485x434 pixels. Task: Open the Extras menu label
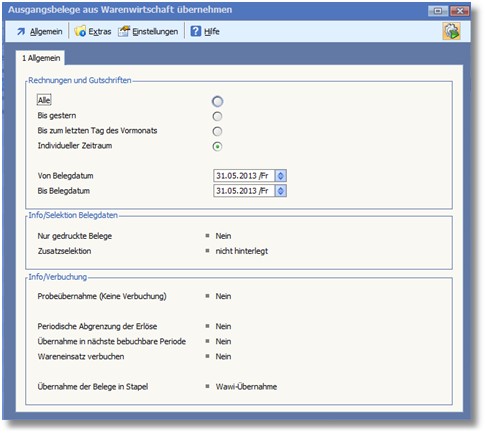click(x=100, y=32)
